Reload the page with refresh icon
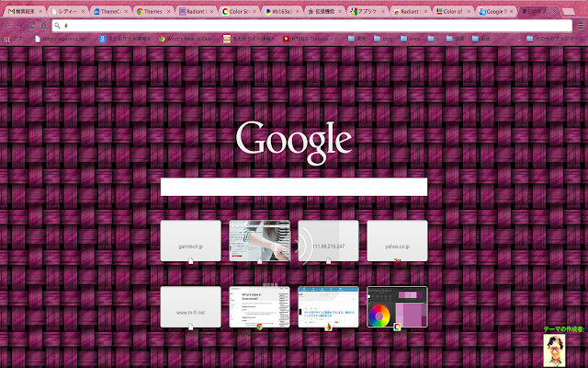 click(31, 26)
